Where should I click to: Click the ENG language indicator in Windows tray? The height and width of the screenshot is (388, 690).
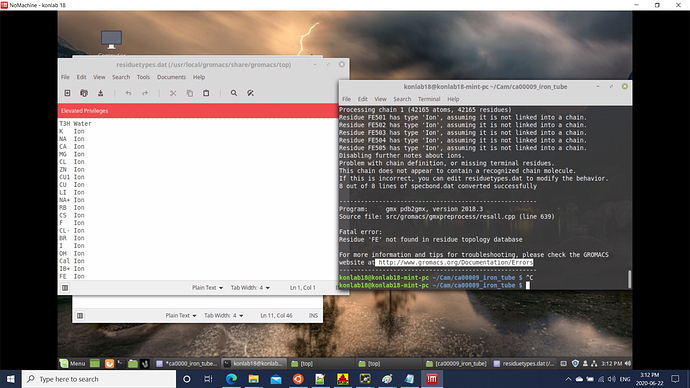click(x=625, y=379)
